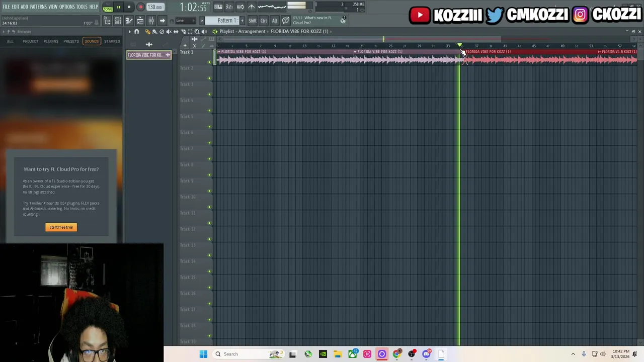Select FLORIDA VIBE FOR KOZZ clip in picker

pos(149,55)
